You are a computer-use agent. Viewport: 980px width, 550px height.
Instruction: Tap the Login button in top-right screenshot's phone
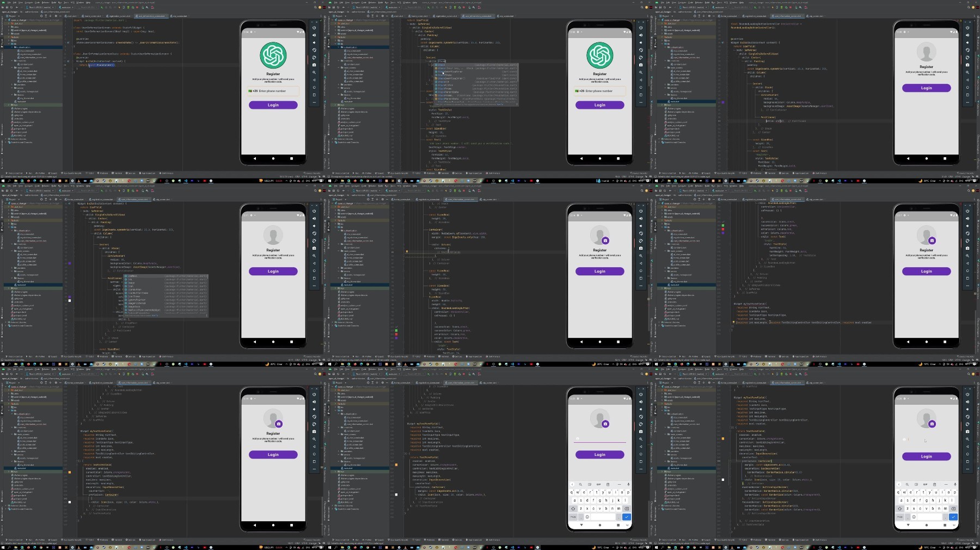tap(927, 88)
